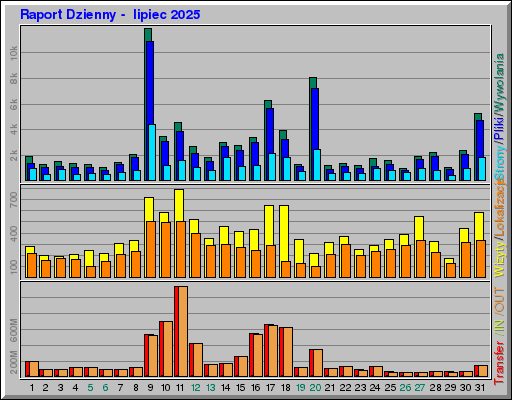Click the '200M' axis value
This screenshot has height=400, width=512.
click(x=13, y=362)
